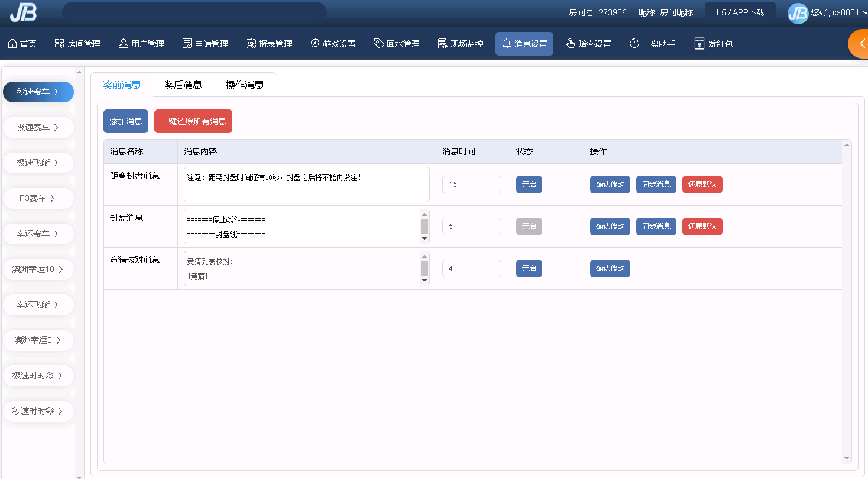868x479 pixels.
Task: Click the user management person icon
Action: point(124,44)
